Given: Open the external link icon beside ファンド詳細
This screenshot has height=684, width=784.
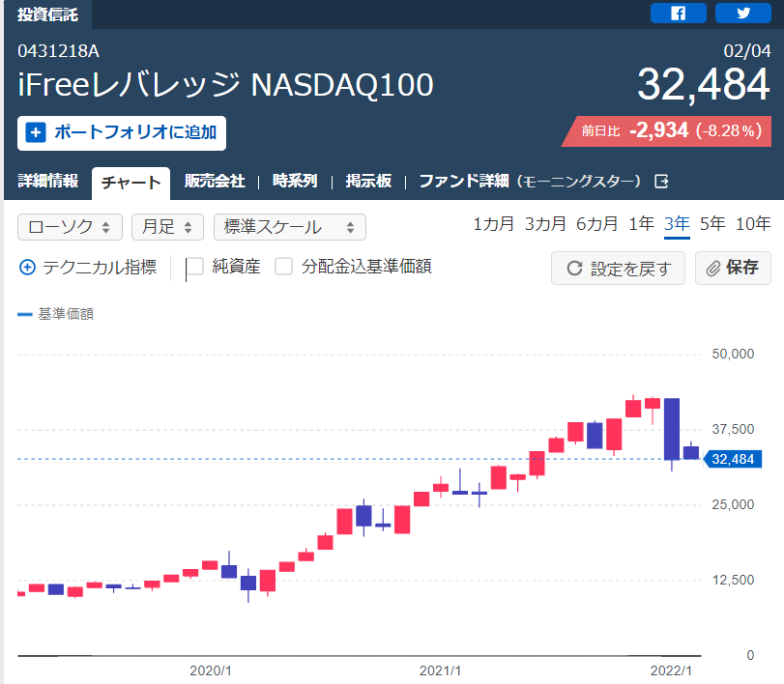Looking at the screenshot, I should (661, 182).
